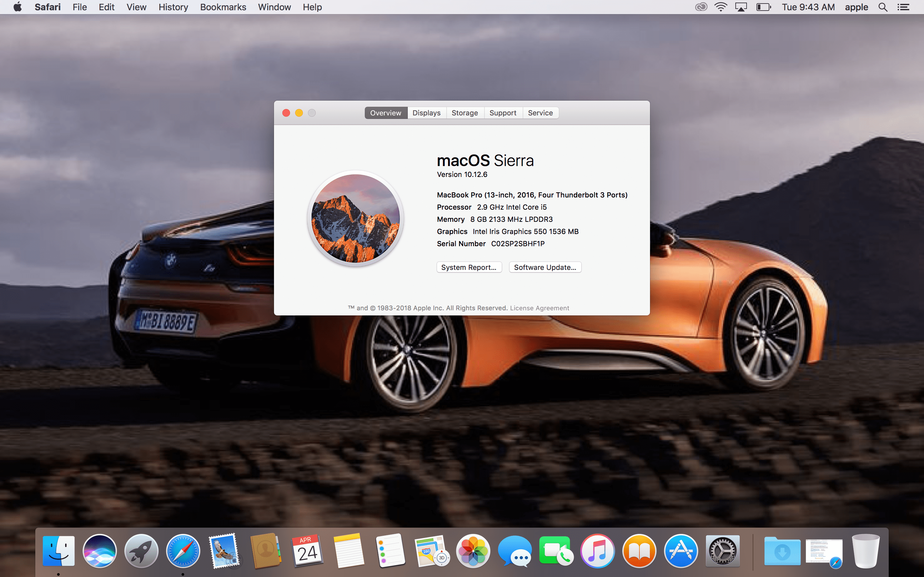Open the Maps app in Dock
The width and height of the screenshot is (924, 577).
click(432, 551)
